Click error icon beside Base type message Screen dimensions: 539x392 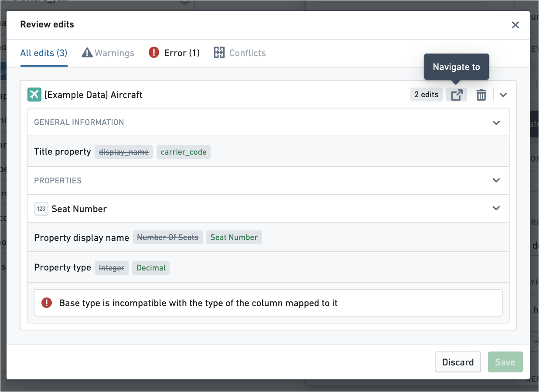(47, 303)
